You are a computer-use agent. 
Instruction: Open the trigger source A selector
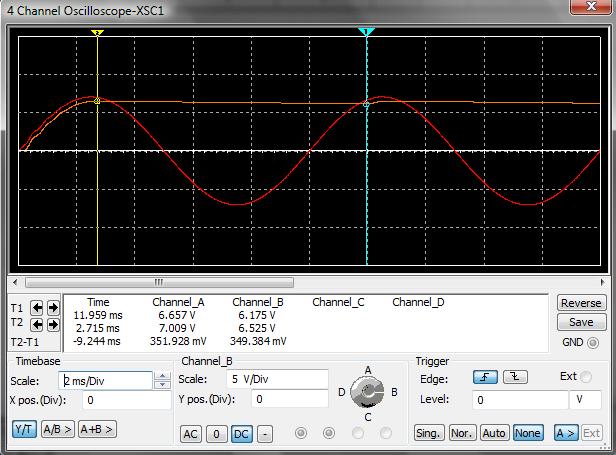click(565, 433)
